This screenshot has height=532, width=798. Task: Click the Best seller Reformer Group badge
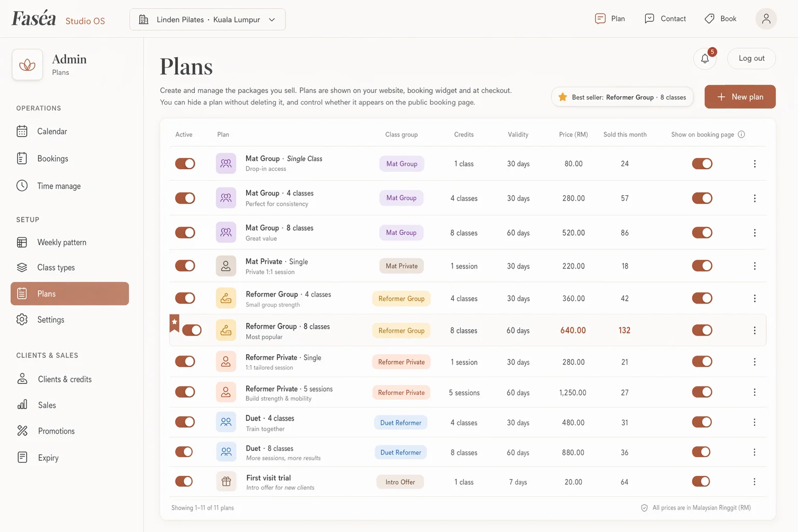click(x=622, y=97)
